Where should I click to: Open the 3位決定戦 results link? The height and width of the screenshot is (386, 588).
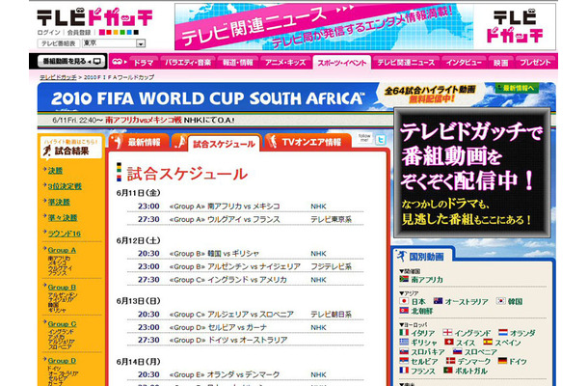65,186
